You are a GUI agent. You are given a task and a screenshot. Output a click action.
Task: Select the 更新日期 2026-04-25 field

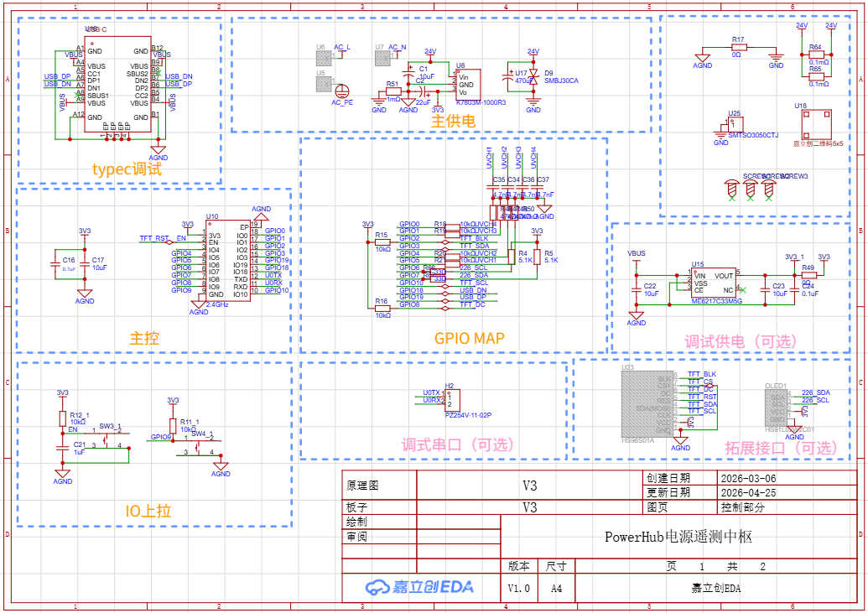tap(750, 492)
